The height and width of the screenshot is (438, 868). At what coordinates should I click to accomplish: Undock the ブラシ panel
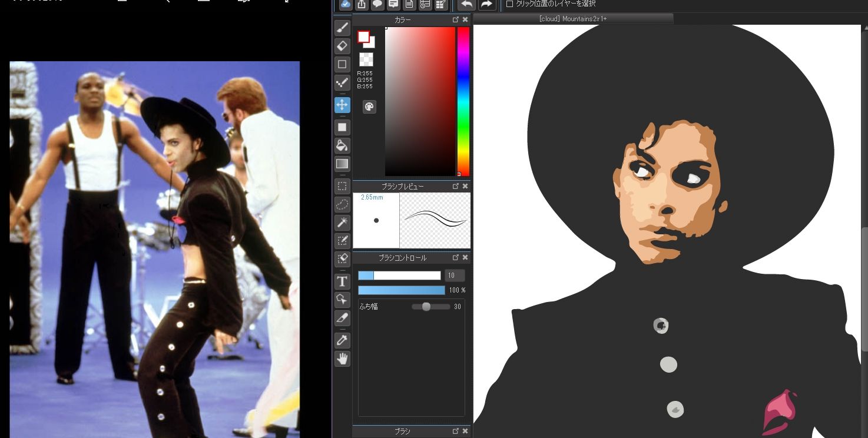[x=456, y=432]
